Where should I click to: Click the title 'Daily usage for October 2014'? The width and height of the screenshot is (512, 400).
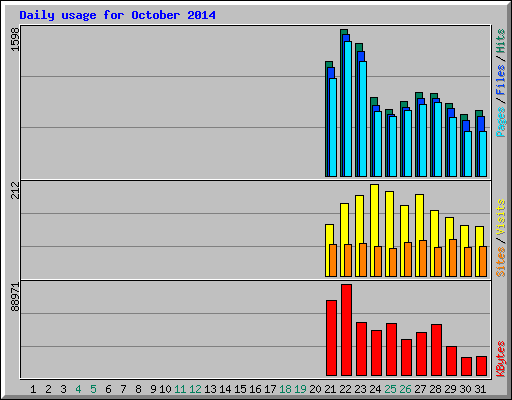(117, 15)
